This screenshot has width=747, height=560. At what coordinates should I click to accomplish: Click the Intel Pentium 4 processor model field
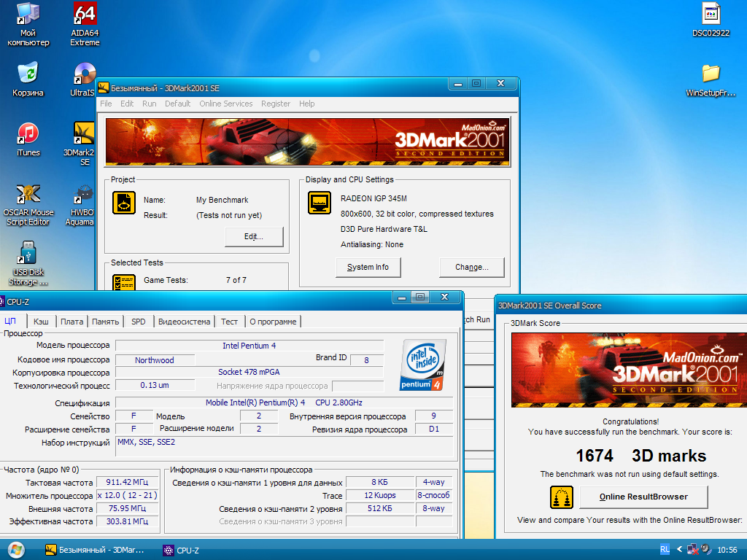coord(249,346)
